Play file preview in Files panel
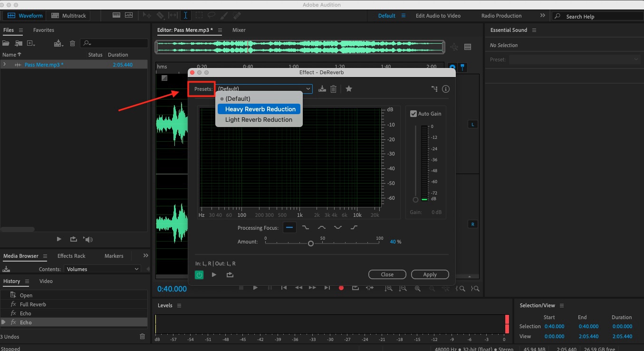The height and width of the screenshot is (351, 644). (59, 239)
